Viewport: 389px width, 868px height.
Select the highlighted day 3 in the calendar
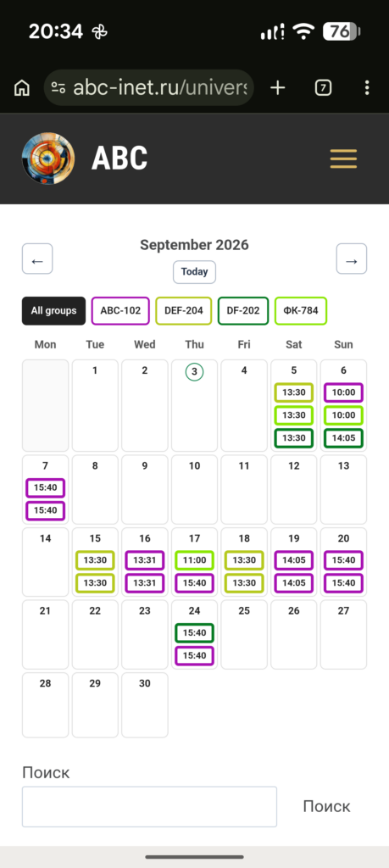click(194, 371)
